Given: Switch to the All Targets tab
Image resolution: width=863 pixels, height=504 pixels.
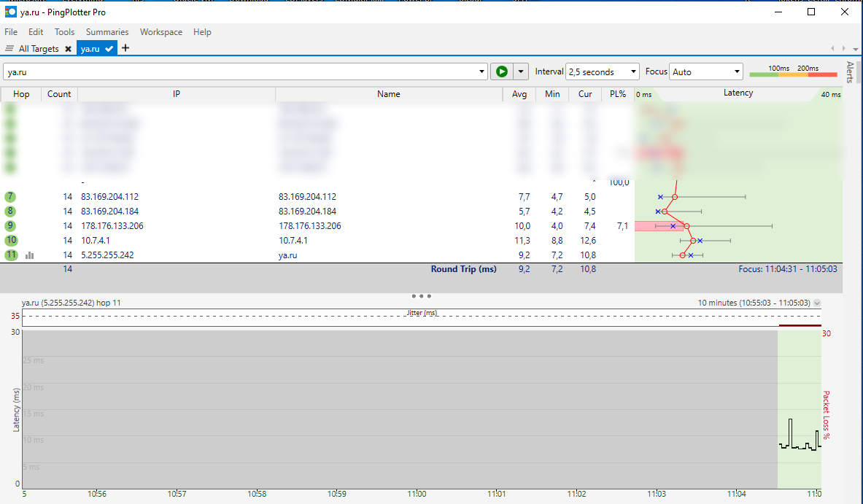Looking at the screenshot, I should point(39,48).
